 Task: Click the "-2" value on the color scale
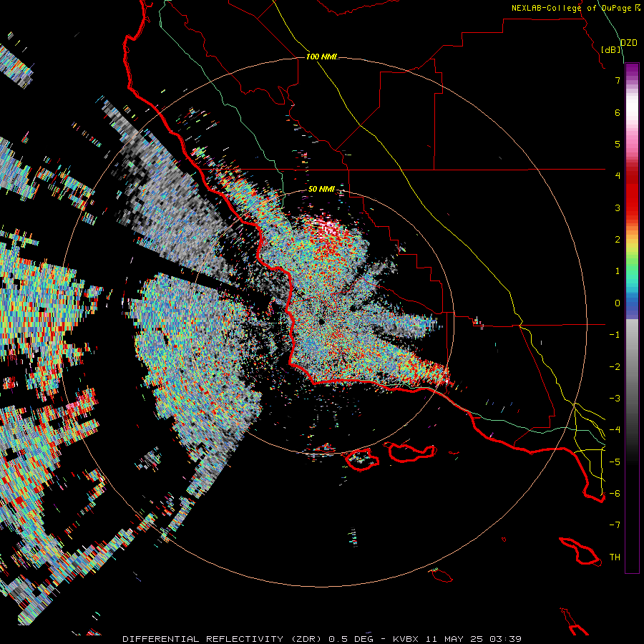coord(615,367)
